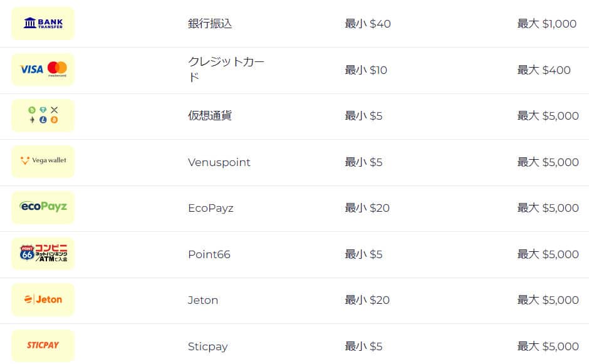
Task: Click the 最小 $10 credit card minimum
Action: [x=366, y=70]
